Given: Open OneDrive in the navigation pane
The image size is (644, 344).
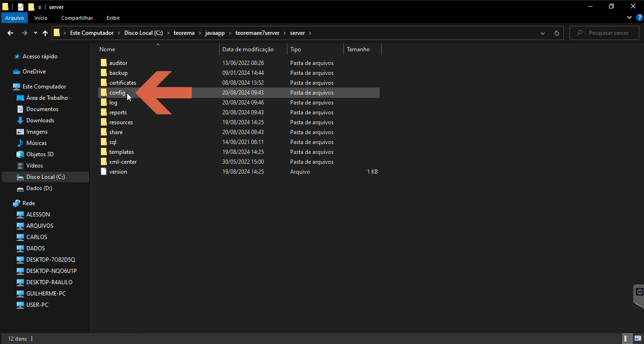Looking at the screenshot, I should click(34, 72).
